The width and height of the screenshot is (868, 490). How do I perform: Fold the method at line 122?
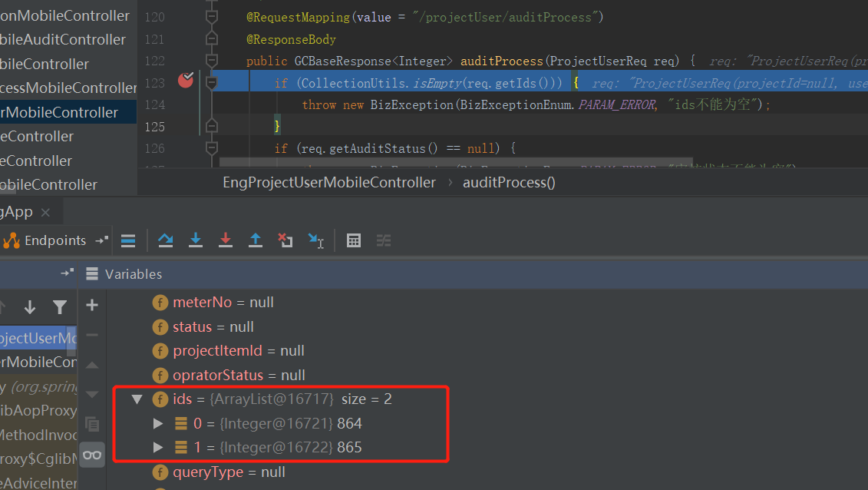pos(212,61)
